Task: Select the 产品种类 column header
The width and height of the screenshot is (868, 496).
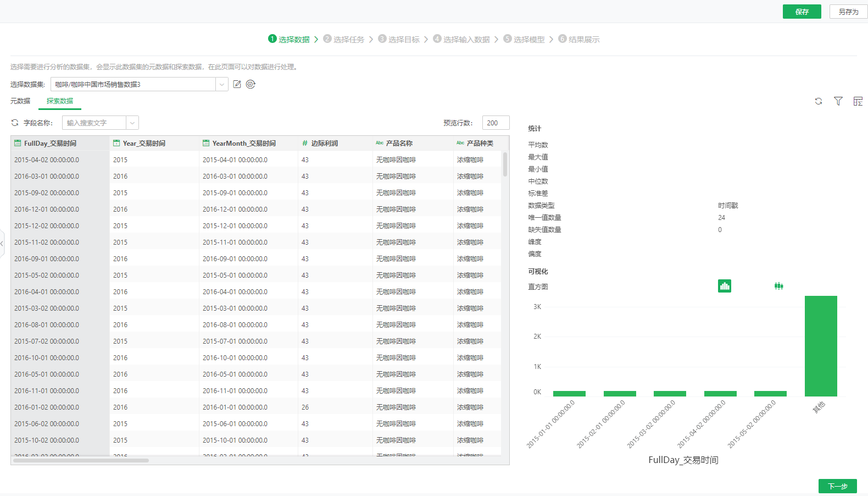Action: pyautogui.click(x=477, y=143)
